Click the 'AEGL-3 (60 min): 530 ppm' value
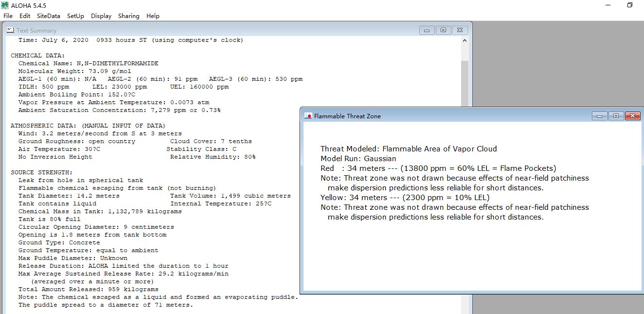644x314 pixels. [x=256, y=79]
